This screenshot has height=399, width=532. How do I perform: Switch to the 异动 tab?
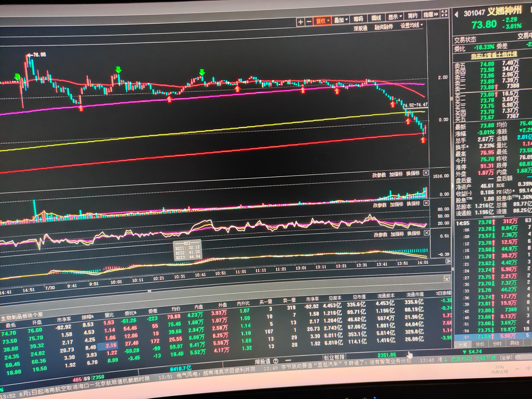514,343
